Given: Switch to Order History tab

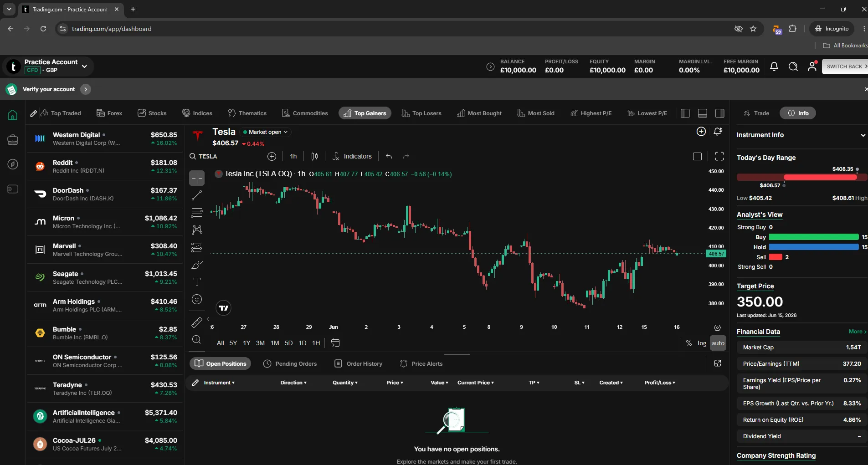Looking at the screenshot, I should [x=358, y=363].
